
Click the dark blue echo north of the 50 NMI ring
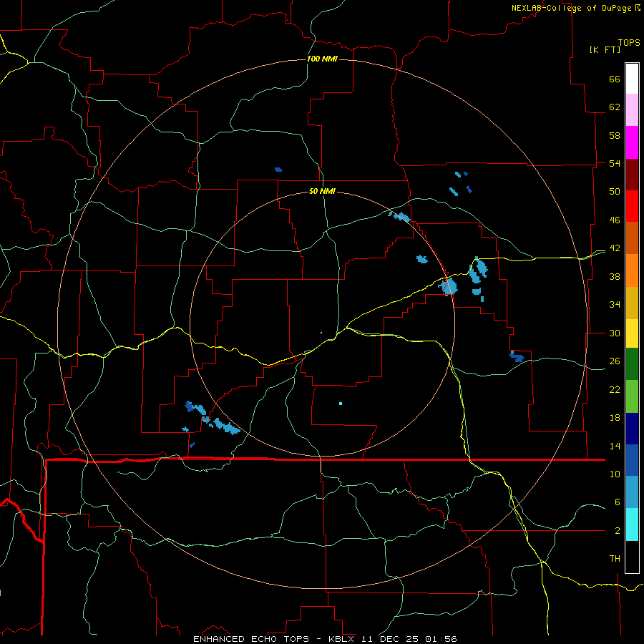[278, 169]
